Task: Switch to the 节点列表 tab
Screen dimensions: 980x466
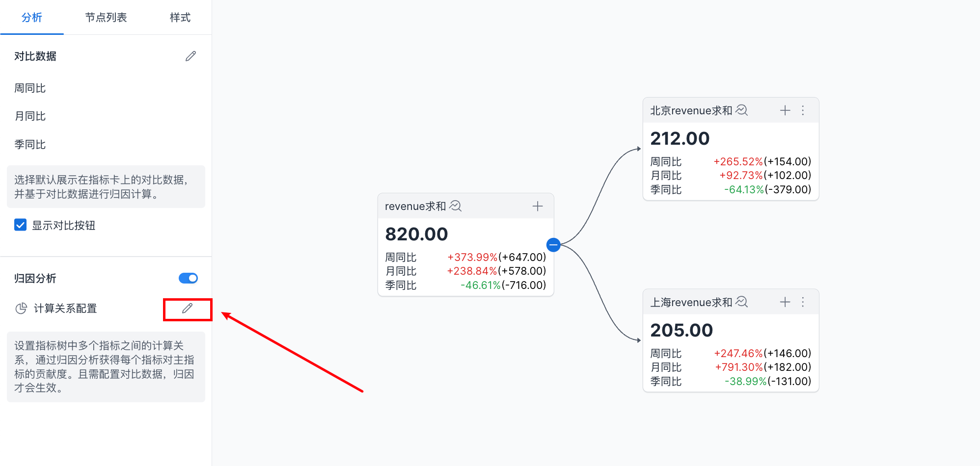Action: point(106,18)
